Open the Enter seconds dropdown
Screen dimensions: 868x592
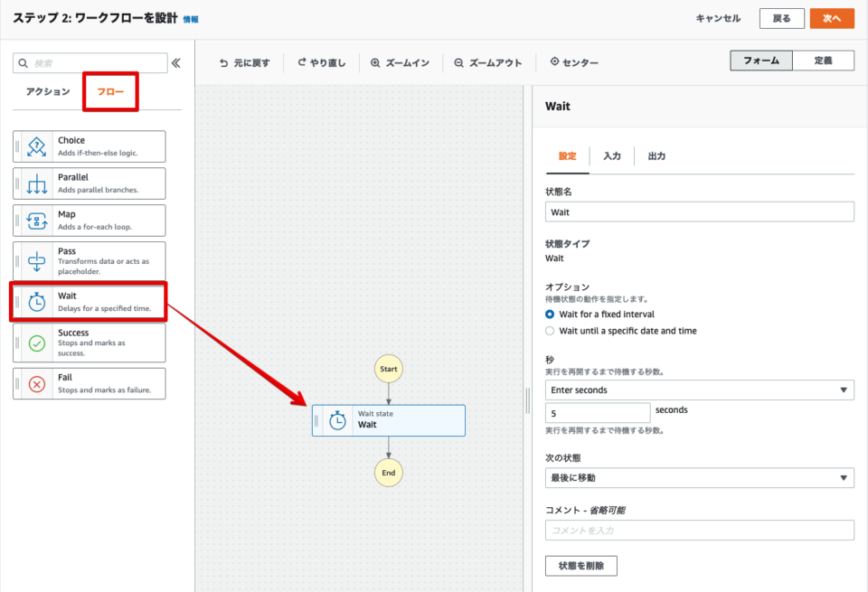point(699,390)
